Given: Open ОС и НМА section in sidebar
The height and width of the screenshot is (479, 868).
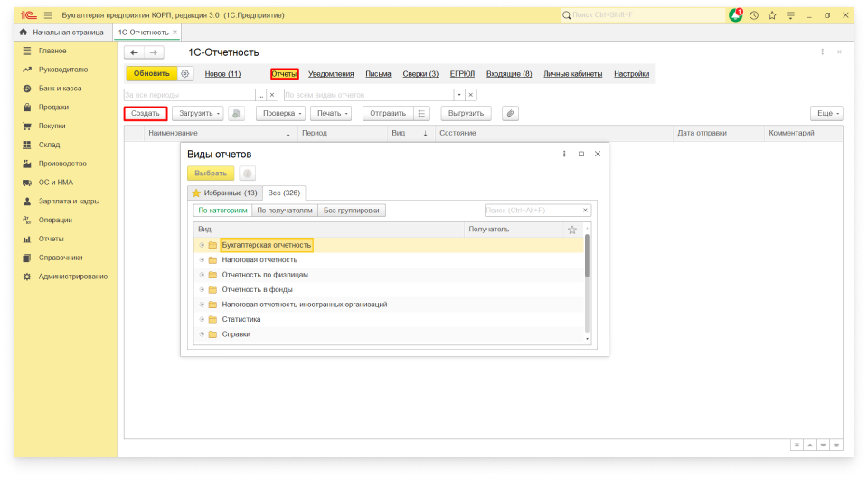Looking at the screenshot, I should pyautogui.click(x=55, y=183).
